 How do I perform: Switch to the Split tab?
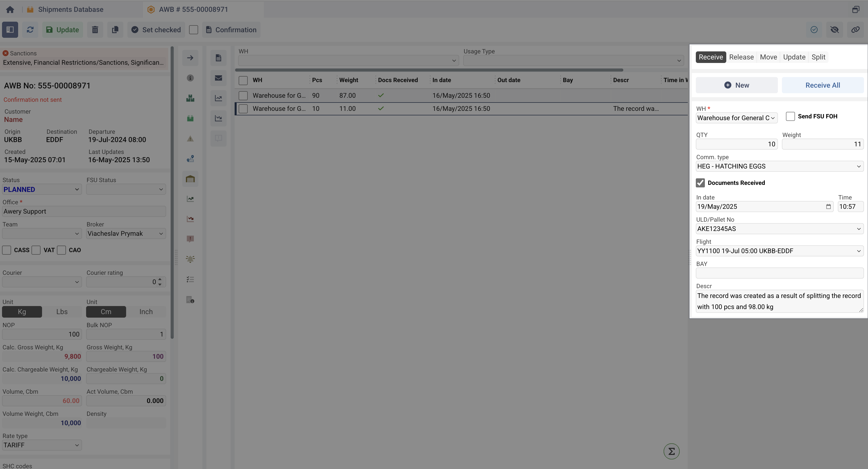click(818, 57)
